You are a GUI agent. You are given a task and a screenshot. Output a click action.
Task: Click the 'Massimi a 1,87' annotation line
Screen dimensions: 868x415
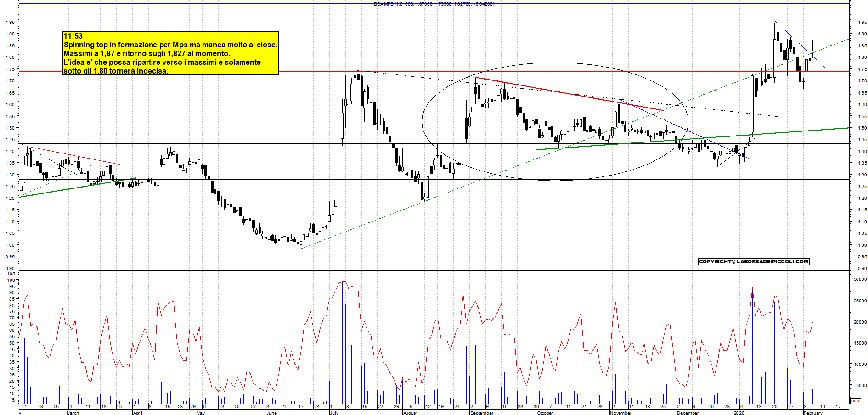[147, 53]
